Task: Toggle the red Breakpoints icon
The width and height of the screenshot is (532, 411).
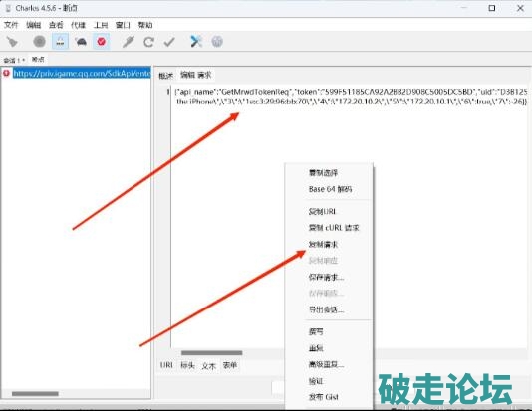Action: 101,42
